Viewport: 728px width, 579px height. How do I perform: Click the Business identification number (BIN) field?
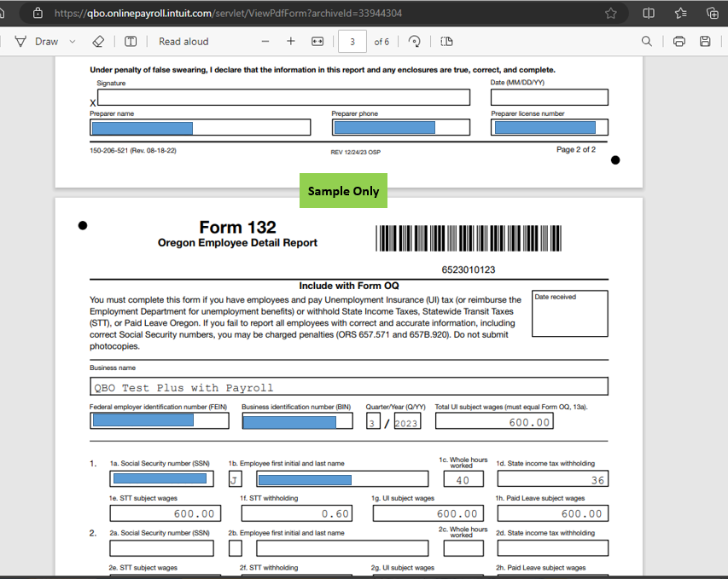click(x=297, y=420)
